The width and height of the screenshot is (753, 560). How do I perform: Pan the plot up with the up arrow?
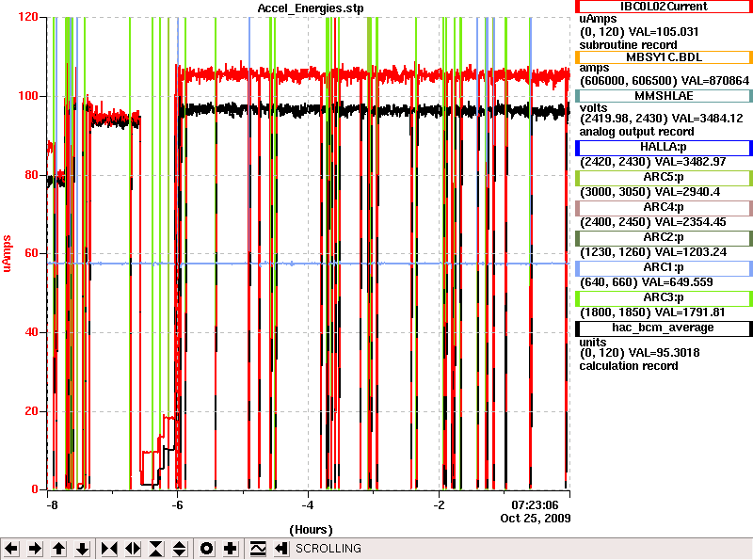[x=59, y=549]
